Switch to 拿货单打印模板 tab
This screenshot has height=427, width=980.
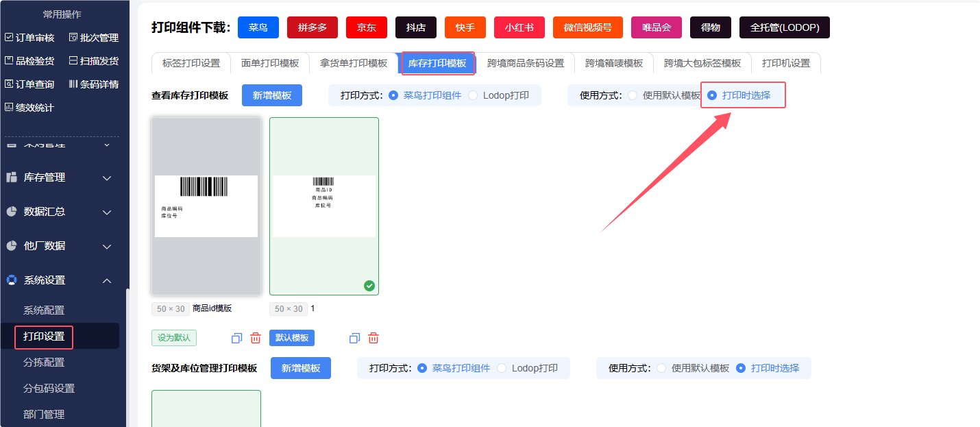354,63
